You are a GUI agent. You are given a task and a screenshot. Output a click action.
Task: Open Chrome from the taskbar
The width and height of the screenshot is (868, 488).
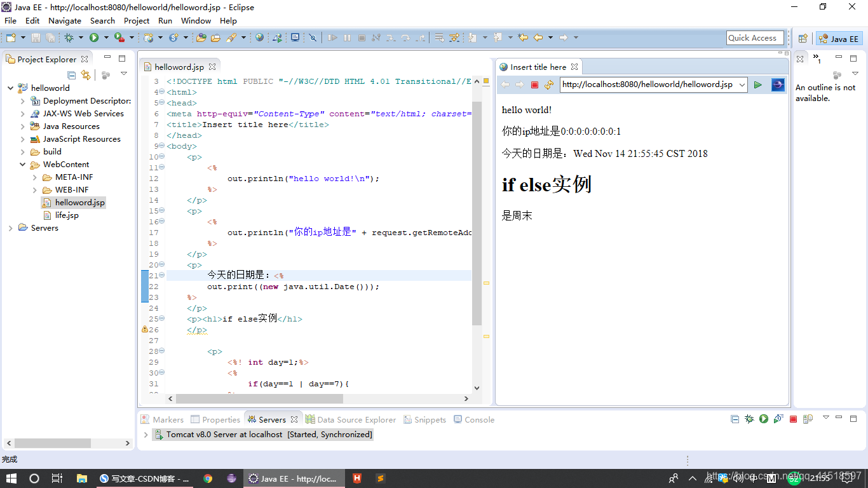pyautogui.click(x=208, y=478)
